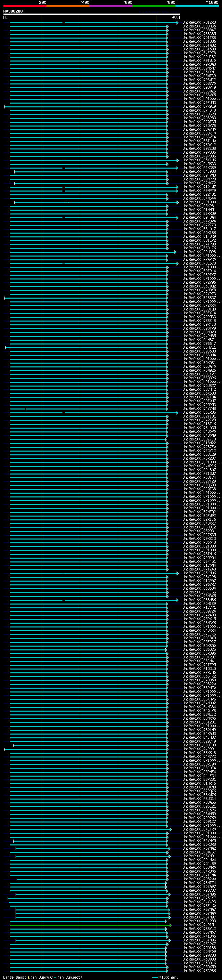The width and height of the screenshot is (222, 980).
Task: Select label UniRef100_Q93W22
Action: [x=199, y=80]
